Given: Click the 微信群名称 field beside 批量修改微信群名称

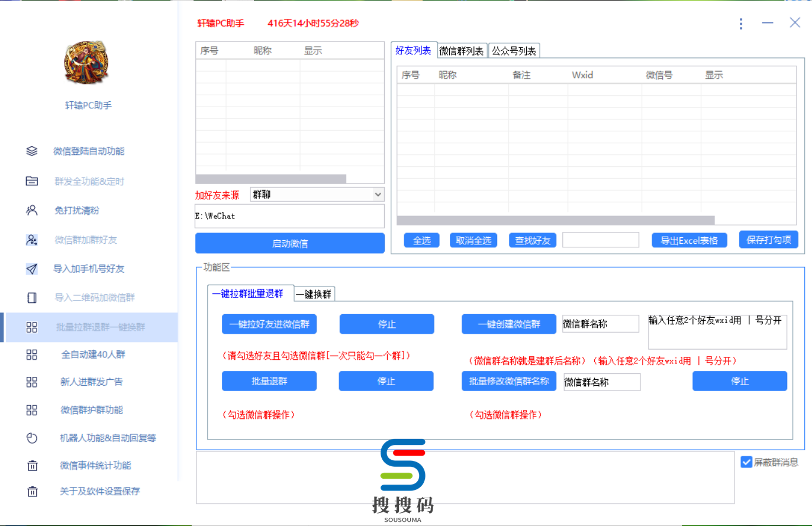Looking at the screenshot, I should point(602,382).
